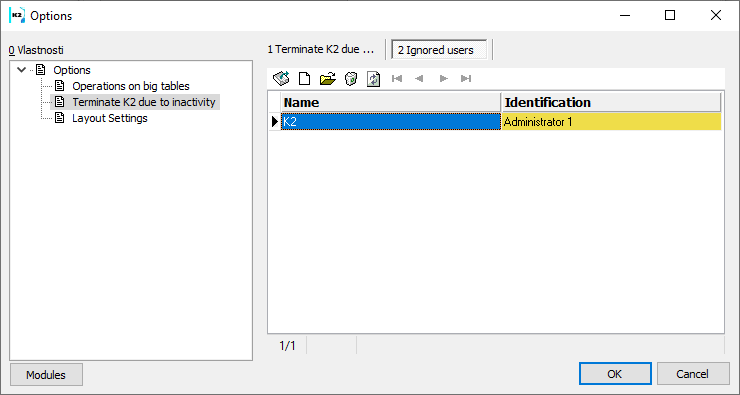Screen dimensions: 740x395
Task: Select the K2 name cell
Action: click(x=391, y=122)
